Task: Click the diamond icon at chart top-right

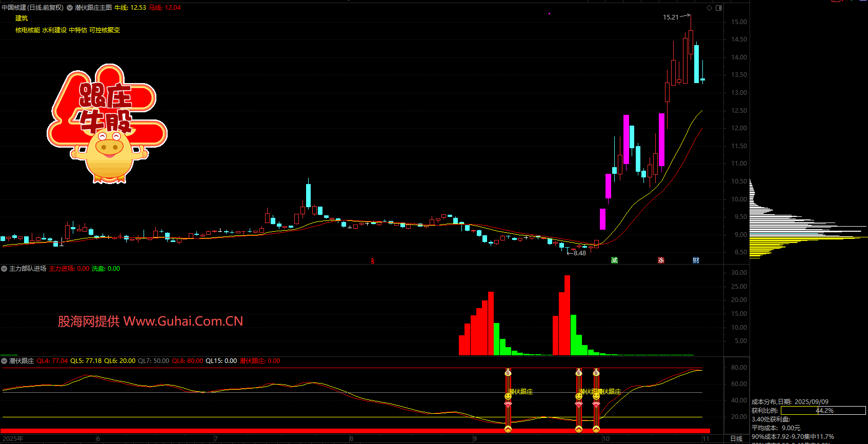Action: click(709, 8)
